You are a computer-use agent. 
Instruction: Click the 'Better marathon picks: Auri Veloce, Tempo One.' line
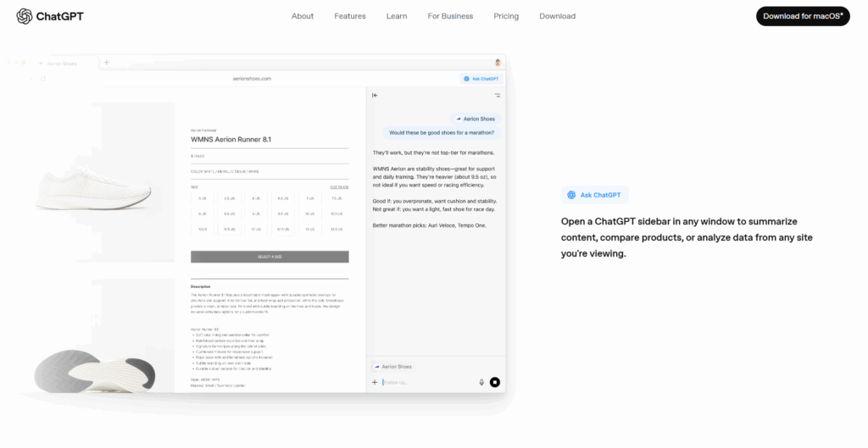click(x=429, y=225)
